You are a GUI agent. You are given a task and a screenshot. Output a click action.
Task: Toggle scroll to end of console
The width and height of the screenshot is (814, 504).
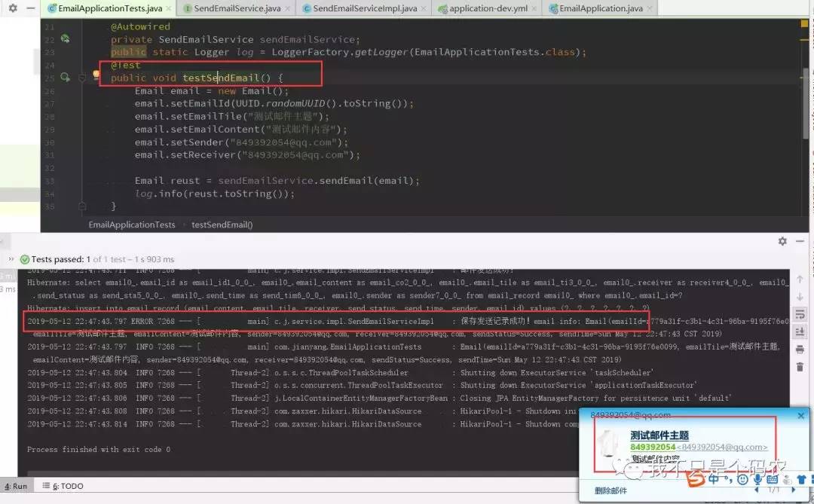(800, 331)
